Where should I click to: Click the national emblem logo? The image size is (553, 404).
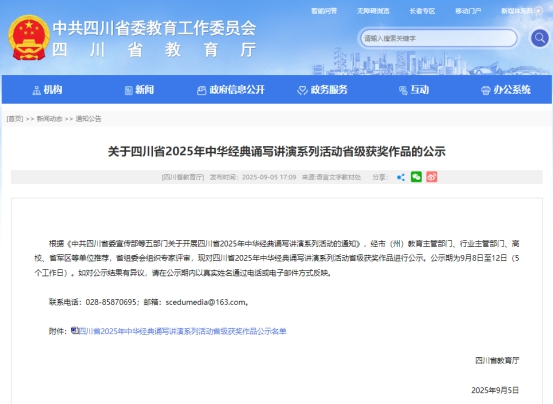tap(29, 37)
